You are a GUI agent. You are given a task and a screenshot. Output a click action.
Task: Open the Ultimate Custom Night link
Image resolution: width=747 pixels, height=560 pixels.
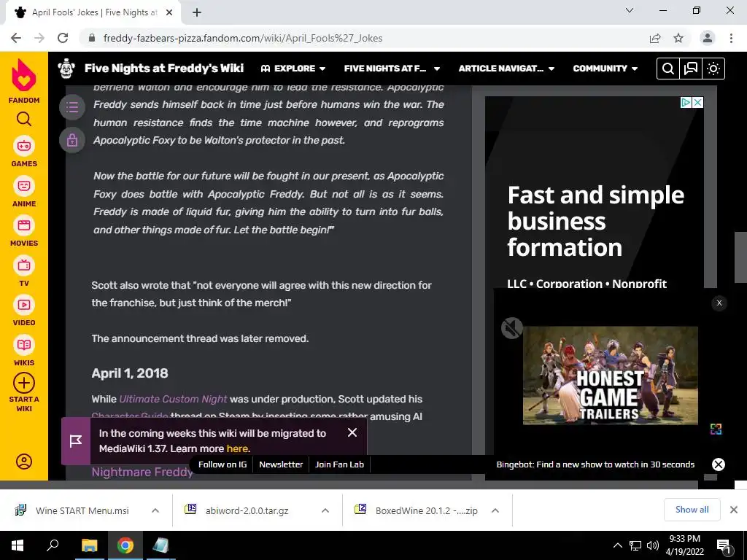pyautogui.click(x=173, y=399)
